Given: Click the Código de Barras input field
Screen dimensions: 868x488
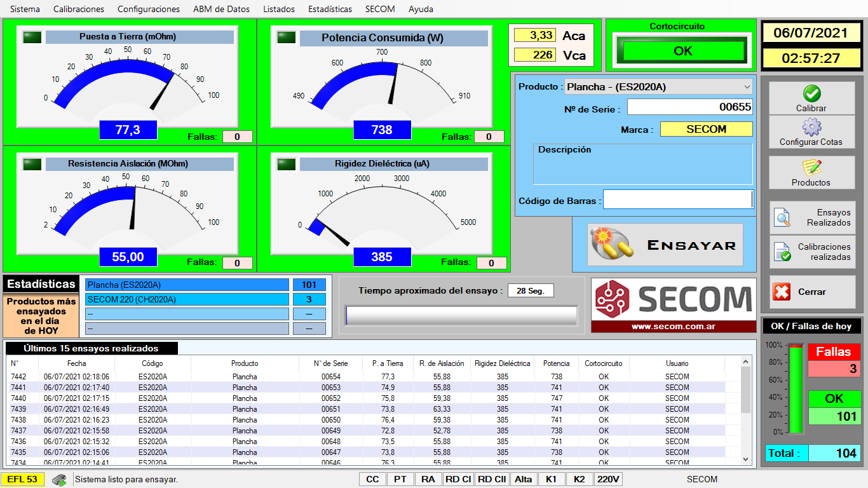Looking at the screenshot, I should pos(677,200).
